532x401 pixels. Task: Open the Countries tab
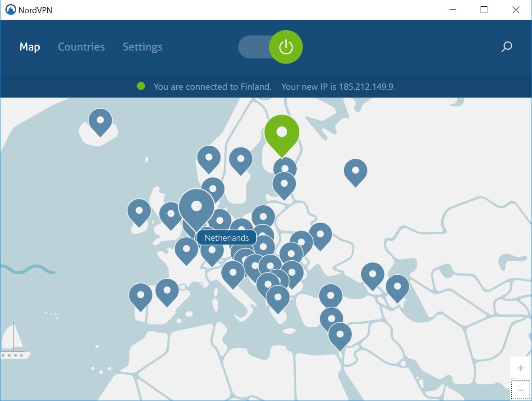coord(82,47)
